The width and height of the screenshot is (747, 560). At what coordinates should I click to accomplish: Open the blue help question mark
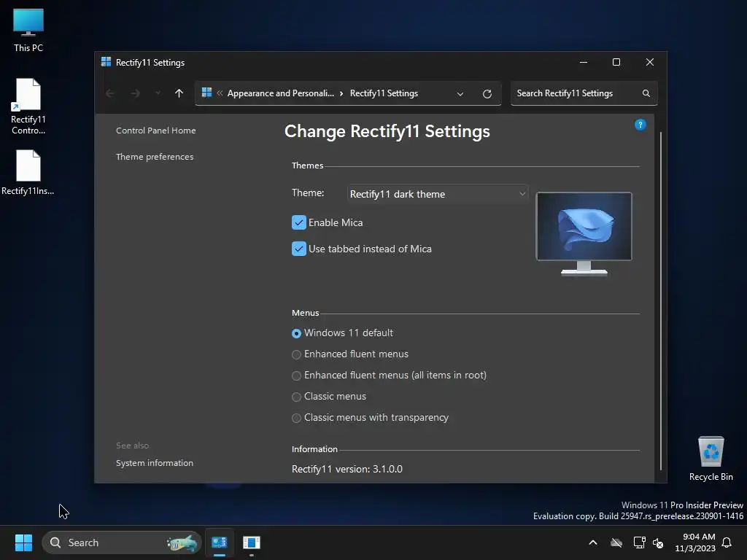[640, 125]
